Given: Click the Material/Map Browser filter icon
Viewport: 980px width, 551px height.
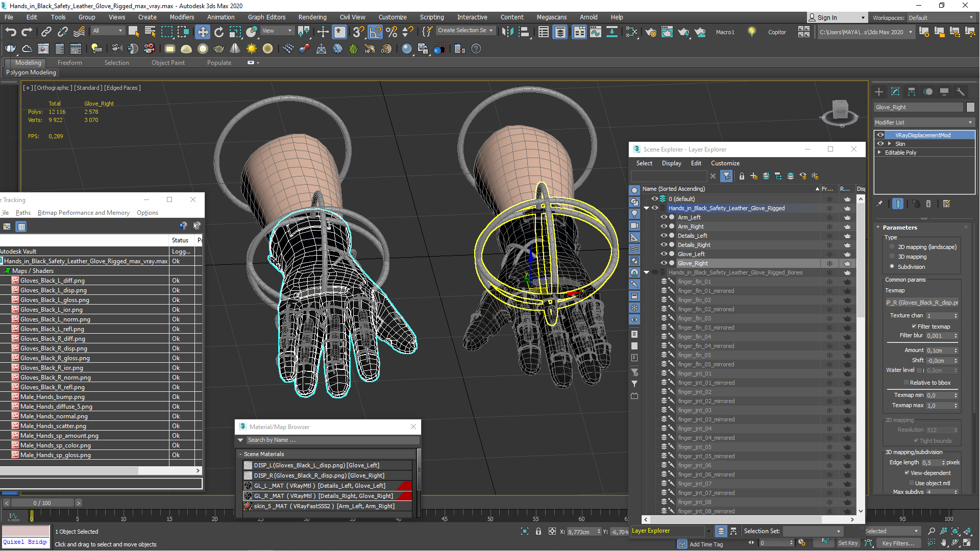Looking at the screenshot, I should [x=241, y=440].
